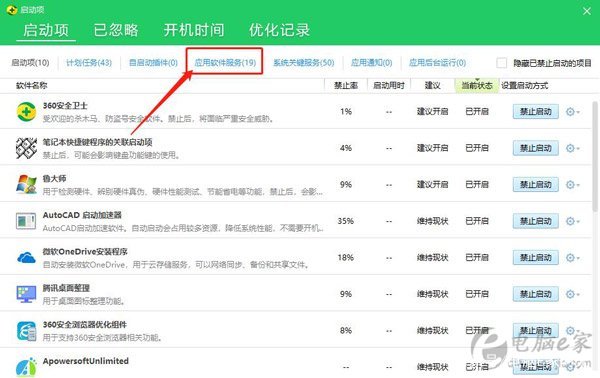Click the 360安全浏览器优化组件 icon
This screenshot has height=378, width=600.
pos(26,331)
